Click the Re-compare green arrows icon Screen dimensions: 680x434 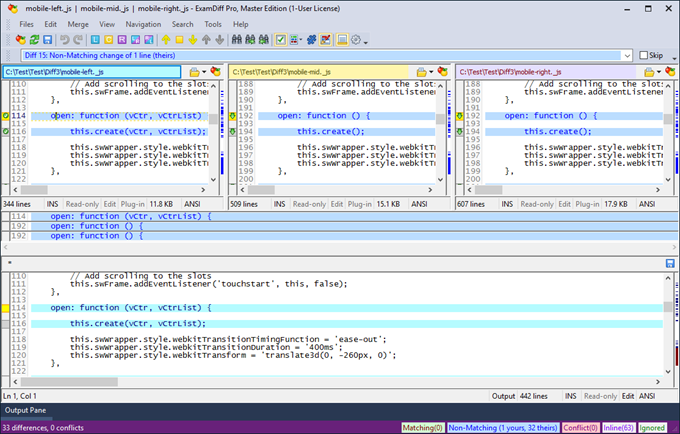click(35, 40)
